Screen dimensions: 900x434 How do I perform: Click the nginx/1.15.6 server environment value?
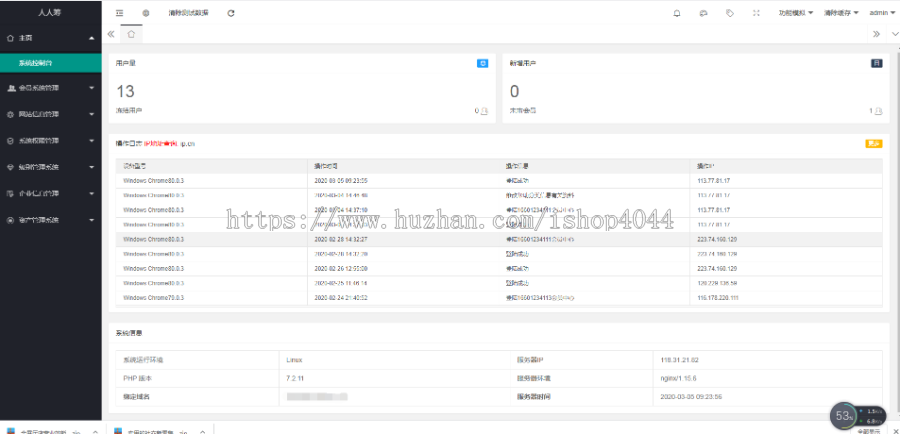click(x=678, y=378)
